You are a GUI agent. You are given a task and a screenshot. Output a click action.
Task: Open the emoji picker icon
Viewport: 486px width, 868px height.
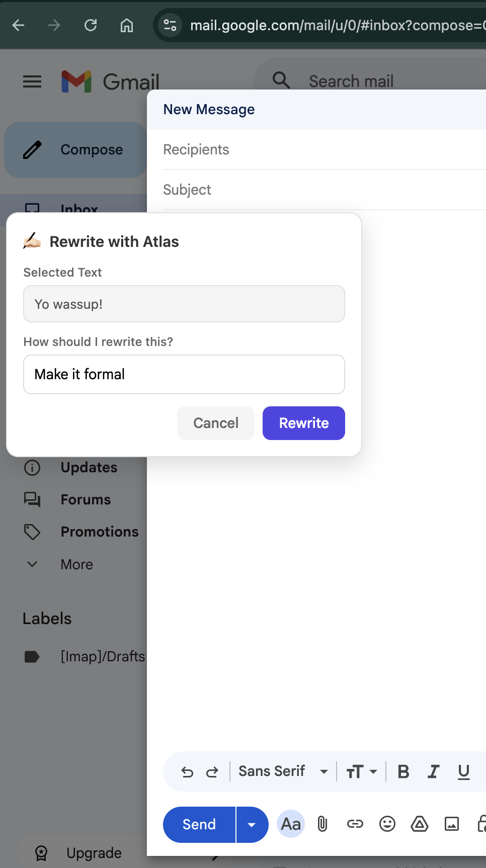click(x=387, y=824)
